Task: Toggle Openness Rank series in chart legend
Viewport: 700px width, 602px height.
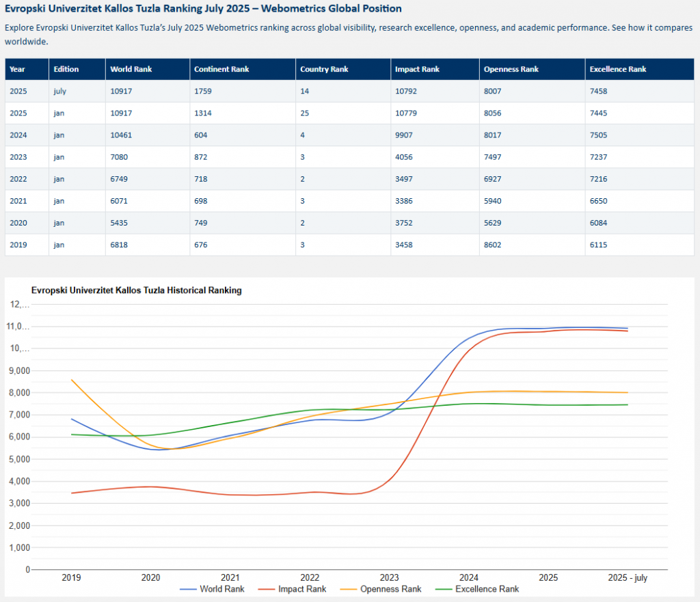Action: tap(380, 589)
